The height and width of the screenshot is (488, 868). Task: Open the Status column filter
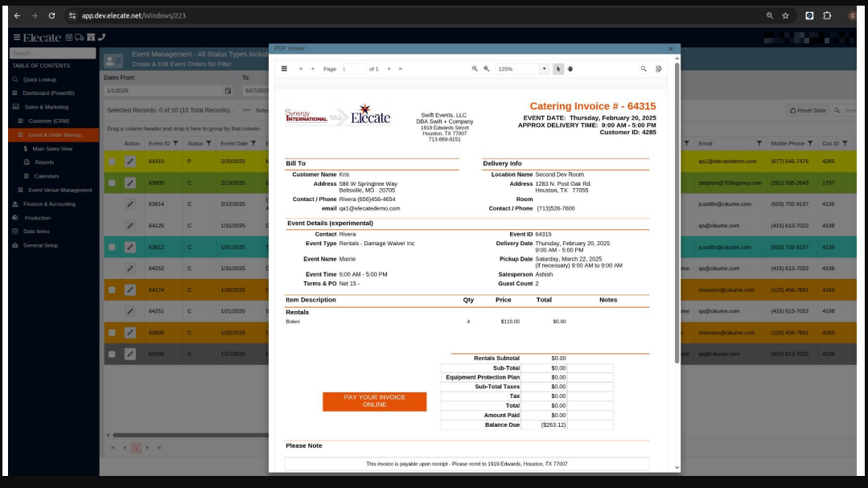209,144
